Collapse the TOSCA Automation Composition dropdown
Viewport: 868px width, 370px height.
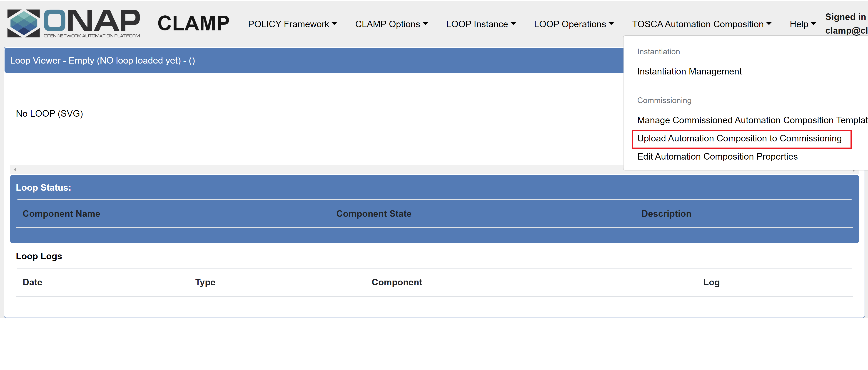pyautogui.click(x=701, y=24)
